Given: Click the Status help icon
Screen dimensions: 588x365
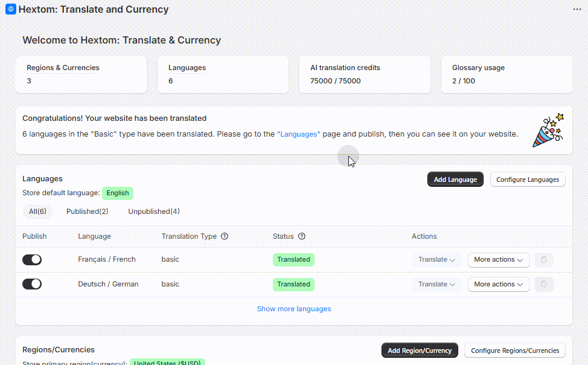Looking at the screenshot, I should point(301,236).
